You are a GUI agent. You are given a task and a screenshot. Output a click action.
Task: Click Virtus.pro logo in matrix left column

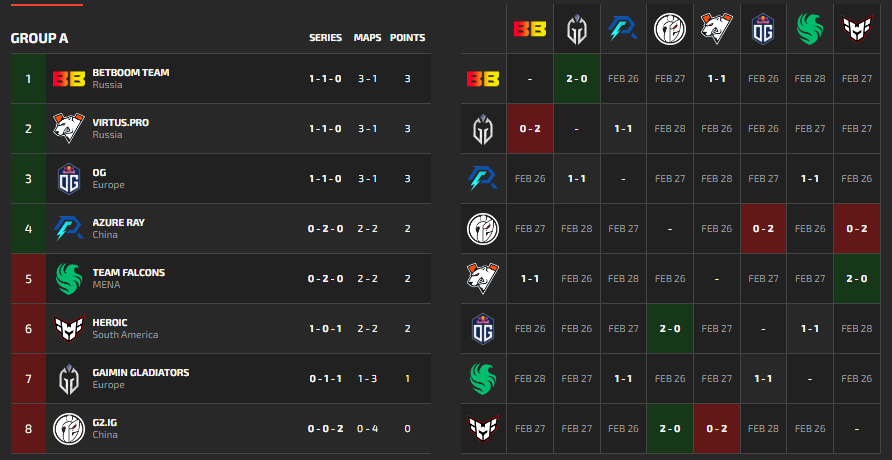click(483, 278)
